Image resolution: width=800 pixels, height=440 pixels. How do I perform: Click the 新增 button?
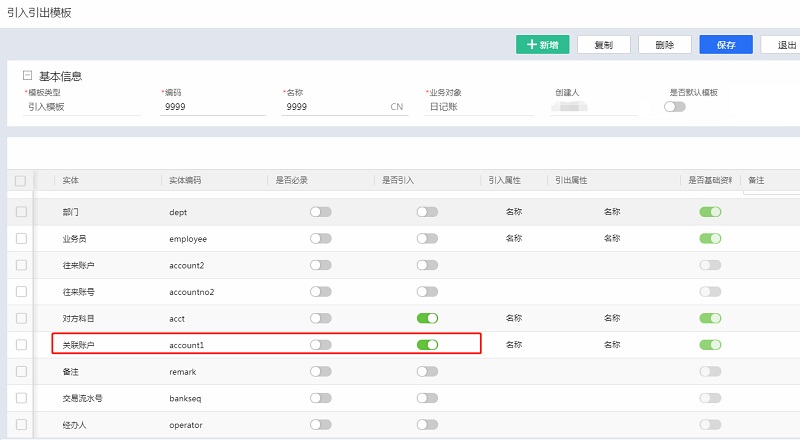pos(543,45)
